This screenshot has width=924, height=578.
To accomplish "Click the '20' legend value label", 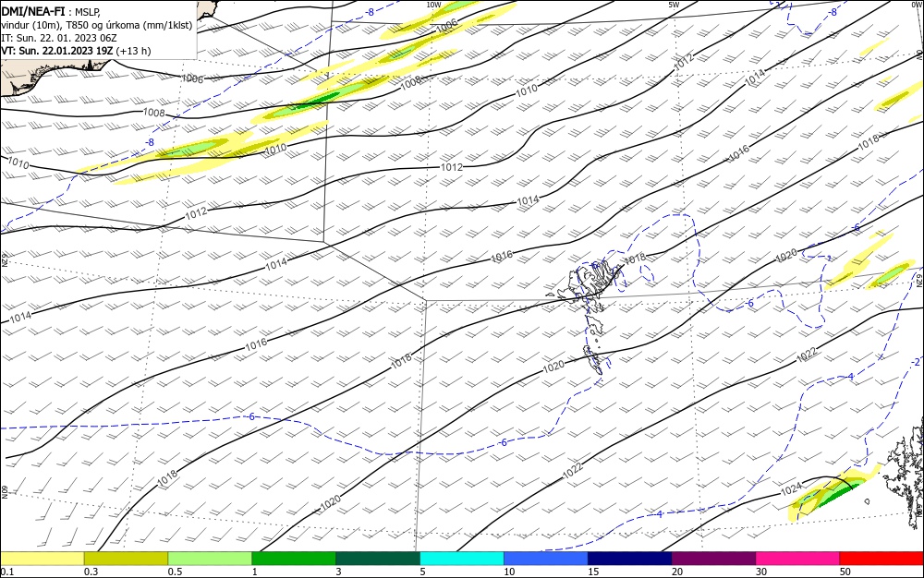I will point(677,572).
